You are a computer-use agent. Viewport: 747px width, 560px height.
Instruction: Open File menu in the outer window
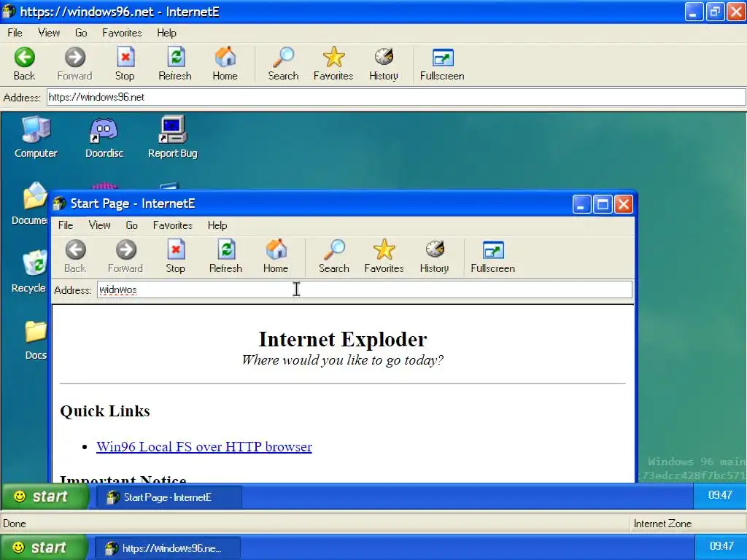(x=15, y=33)
